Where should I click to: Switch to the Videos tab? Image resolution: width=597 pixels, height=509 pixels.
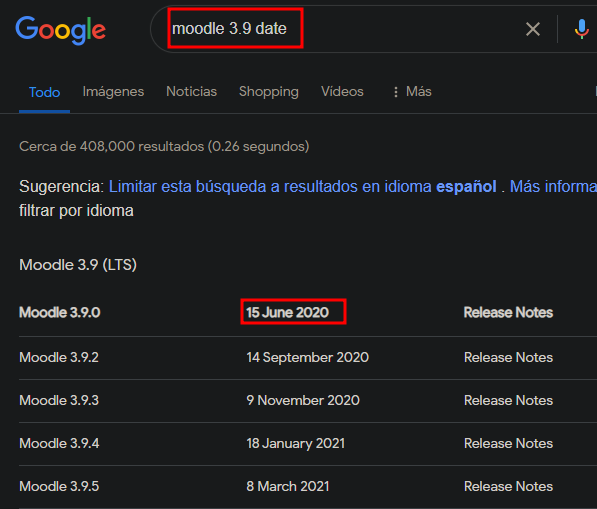[342, 91]
